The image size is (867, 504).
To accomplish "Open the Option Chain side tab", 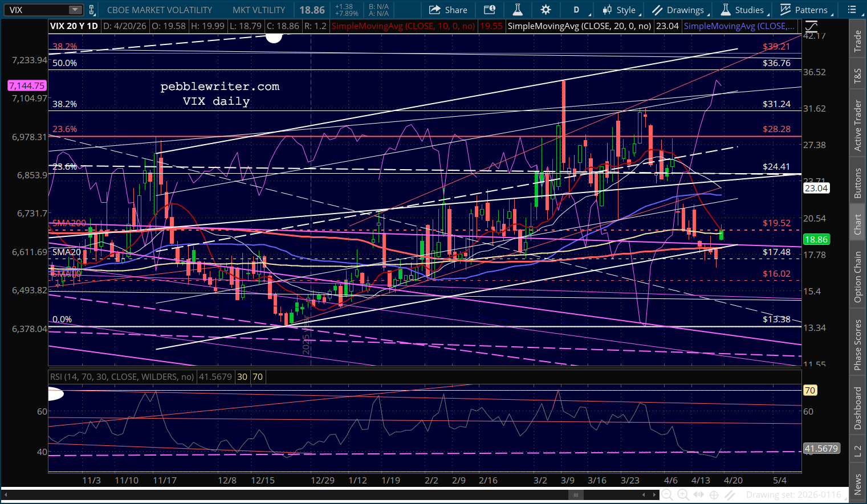I will tap(857, 277).
